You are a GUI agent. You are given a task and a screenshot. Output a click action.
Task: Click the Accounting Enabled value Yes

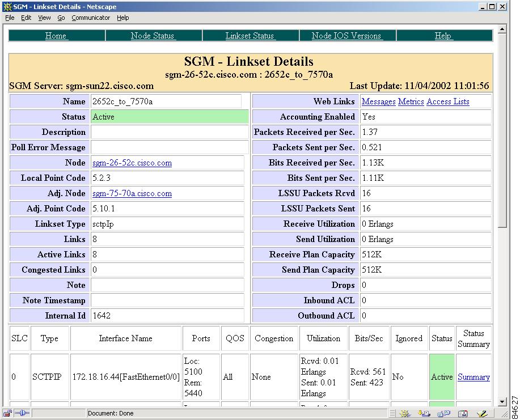point(369,117)
